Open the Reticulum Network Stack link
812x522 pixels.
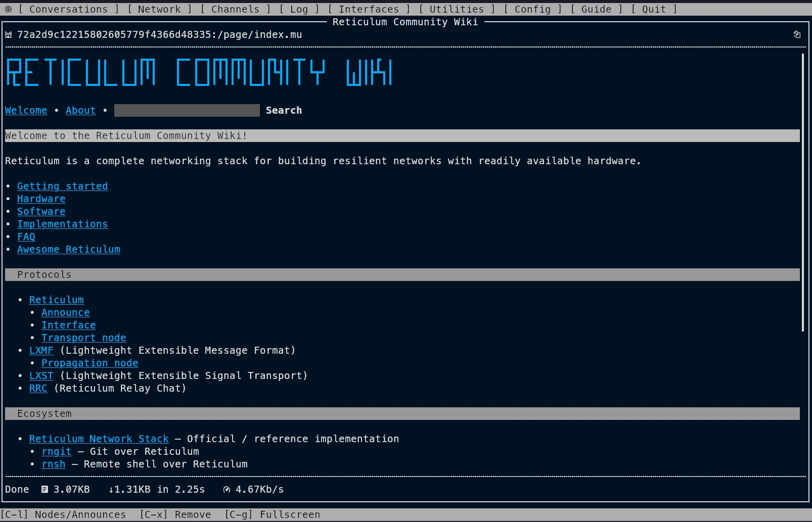click(99, 439)
